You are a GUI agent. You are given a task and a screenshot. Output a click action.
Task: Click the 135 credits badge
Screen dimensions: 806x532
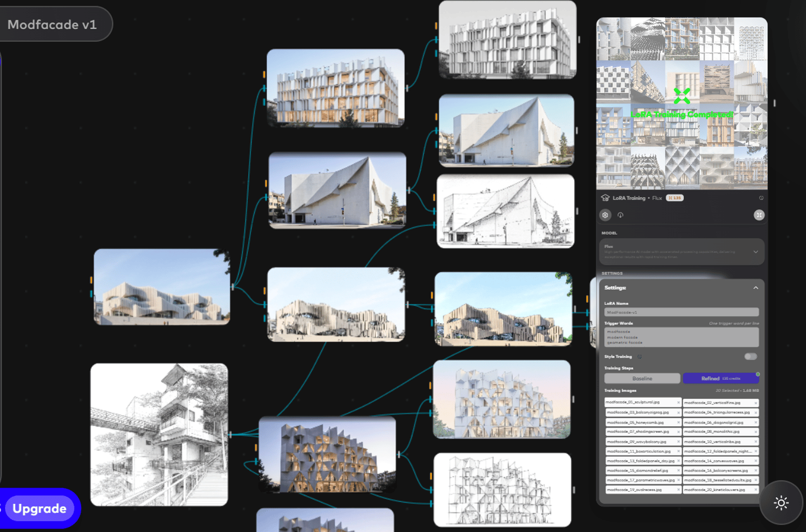point(675,198)
